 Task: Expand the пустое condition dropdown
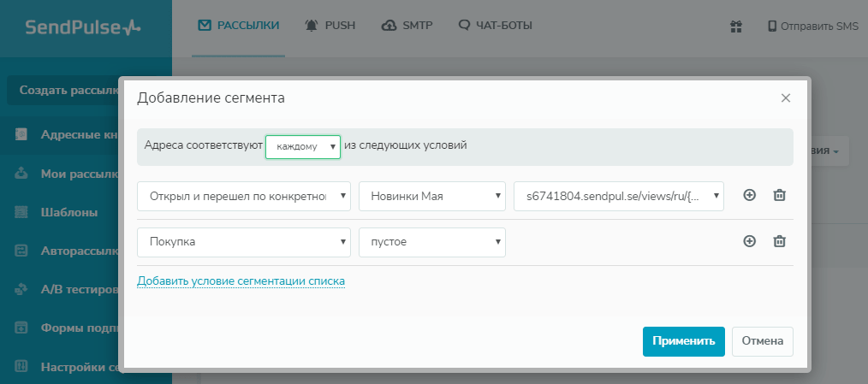431,242
